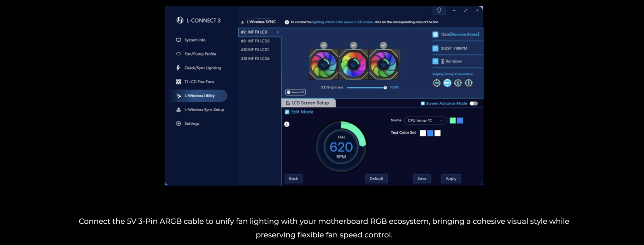644x245 pixels.
Task: Open the Settings page
Action: [x=188, y=124]
